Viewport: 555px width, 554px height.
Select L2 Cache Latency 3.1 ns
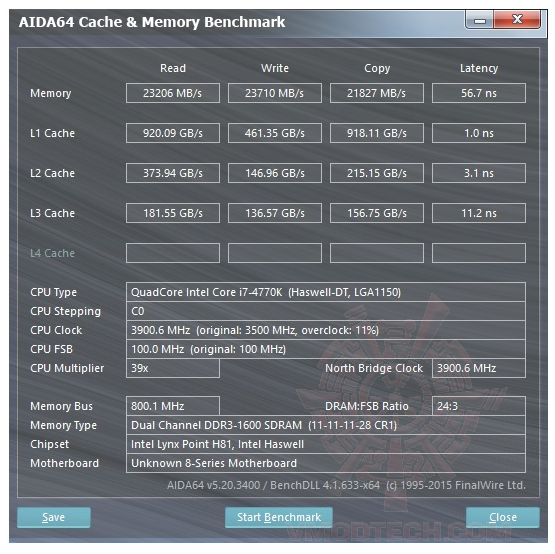(479, 173)
